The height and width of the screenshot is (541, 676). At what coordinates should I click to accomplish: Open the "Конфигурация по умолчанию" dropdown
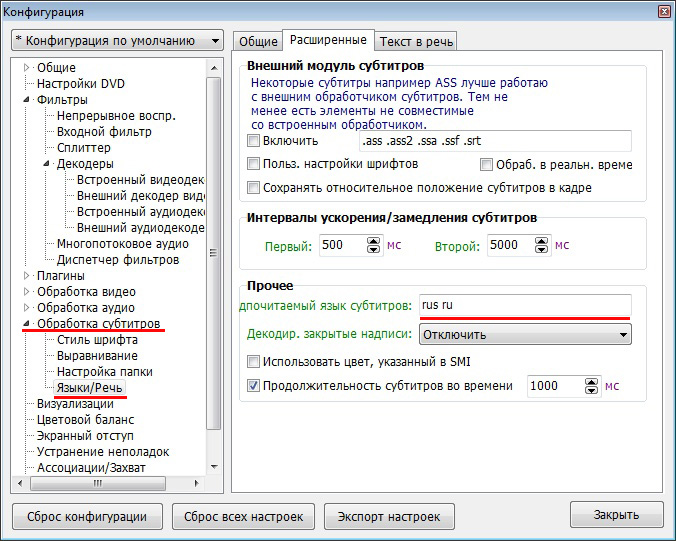click(x=117, y=41)
